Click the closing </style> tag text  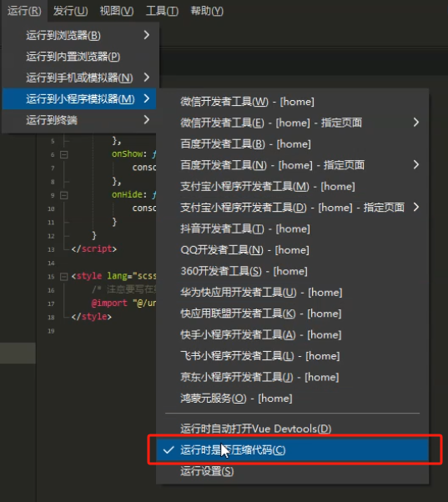pyautogui.click(x=92, y=317)
